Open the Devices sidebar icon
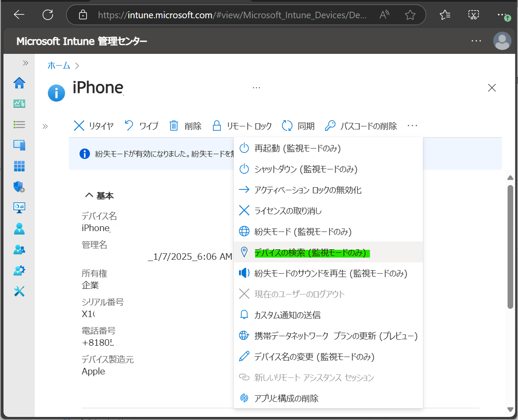 coord(19,145)
